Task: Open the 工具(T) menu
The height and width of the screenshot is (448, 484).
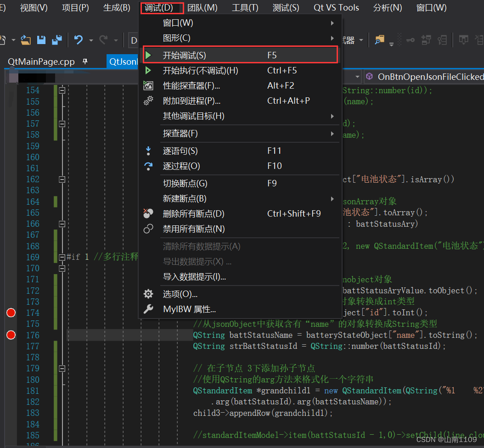Action: coord(245,8)
